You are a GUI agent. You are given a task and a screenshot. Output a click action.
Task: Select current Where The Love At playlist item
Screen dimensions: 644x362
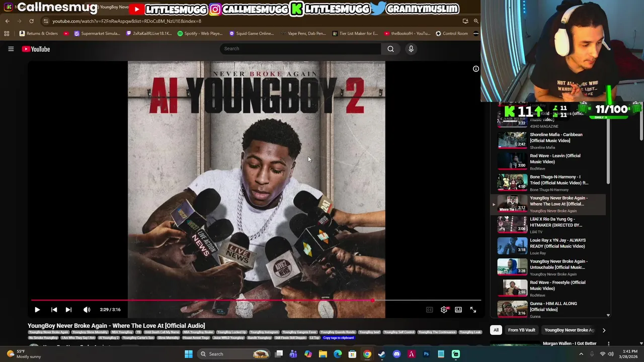pos(548,204)
